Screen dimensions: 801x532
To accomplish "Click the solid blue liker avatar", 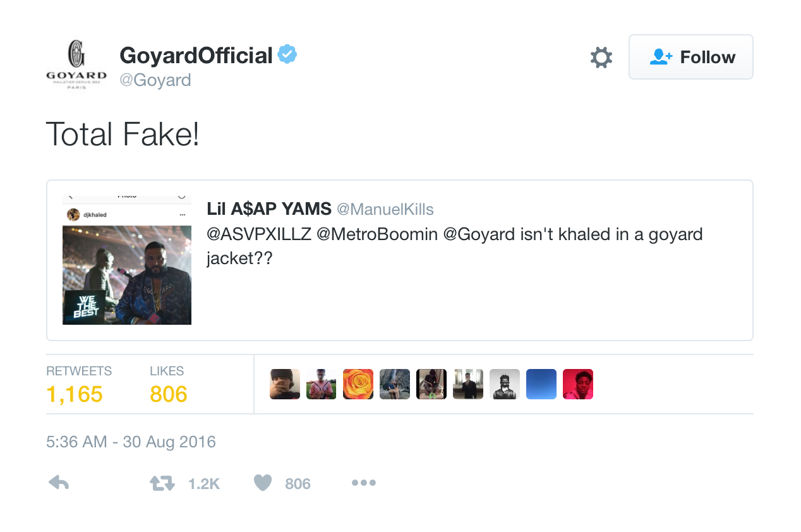I will click(x=541, y=384).
